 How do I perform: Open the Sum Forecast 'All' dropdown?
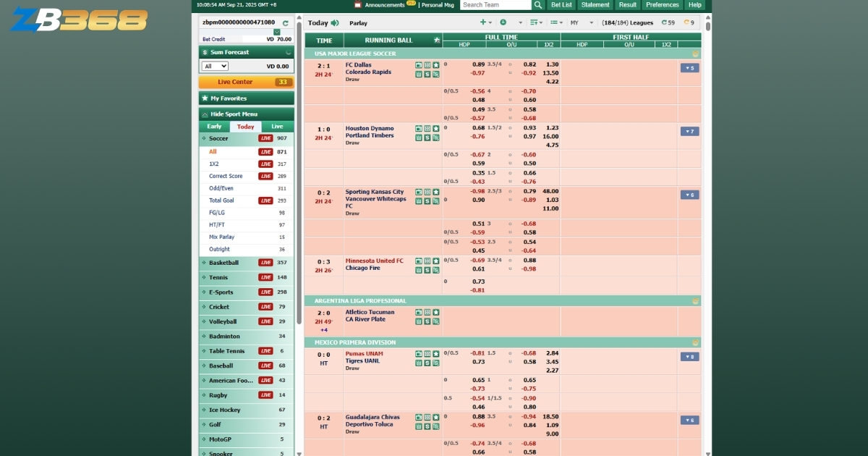[215, 66]
